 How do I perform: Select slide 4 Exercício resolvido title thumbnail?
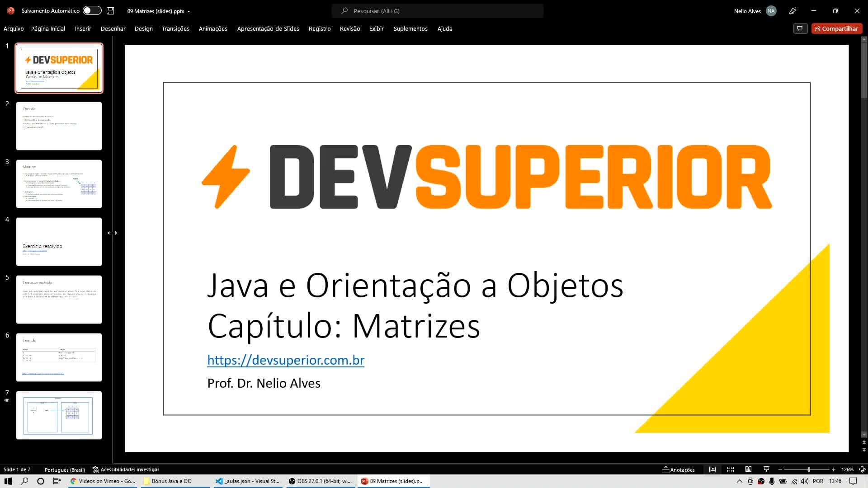[x=59, y=242]
